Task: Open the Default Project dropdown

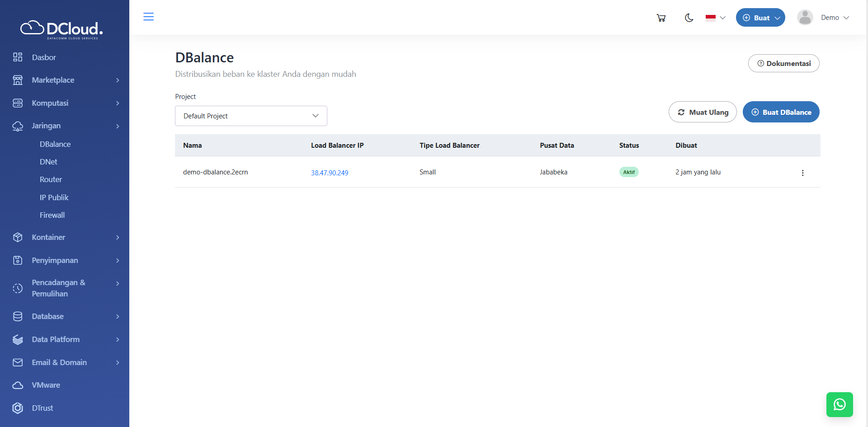Action: [x=251, y=116]
